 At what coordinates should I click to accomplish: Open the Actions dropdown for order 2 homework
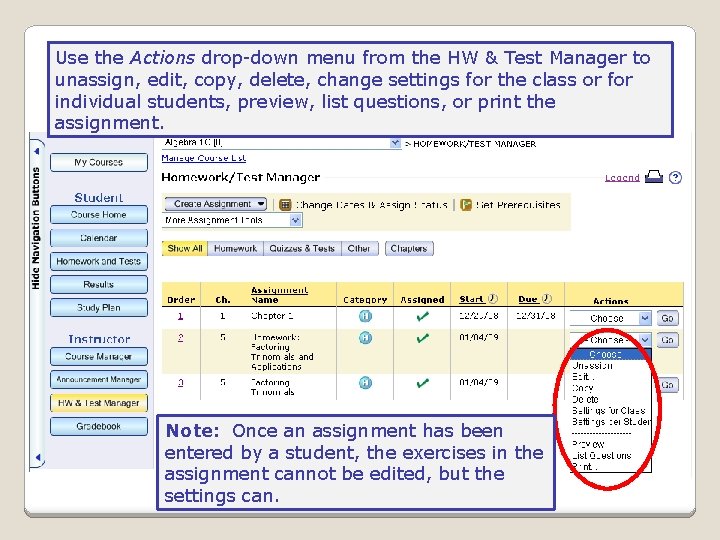tap(610, 340)
